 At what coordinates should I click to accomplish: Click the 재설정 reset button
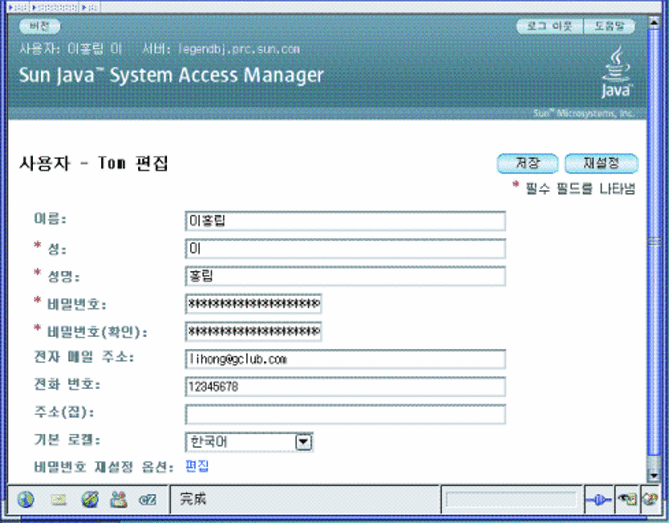tap(601, 163)
